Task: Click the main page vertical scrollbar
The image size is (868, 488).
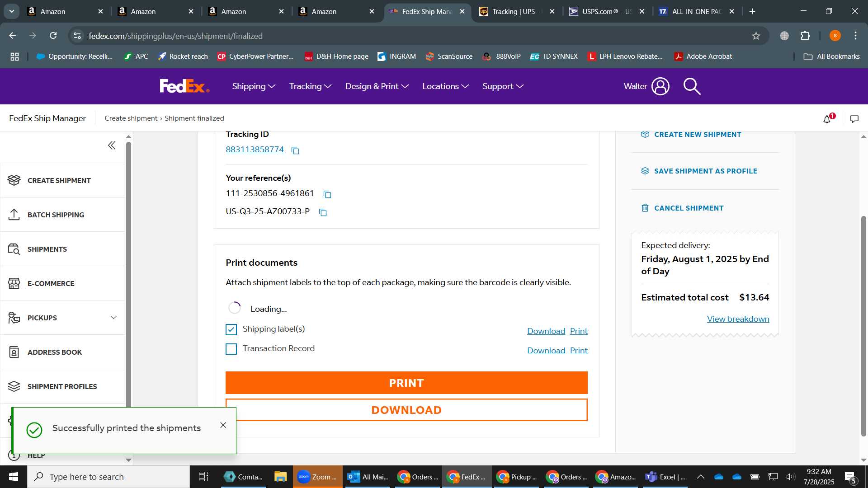Action: (863, 325)
